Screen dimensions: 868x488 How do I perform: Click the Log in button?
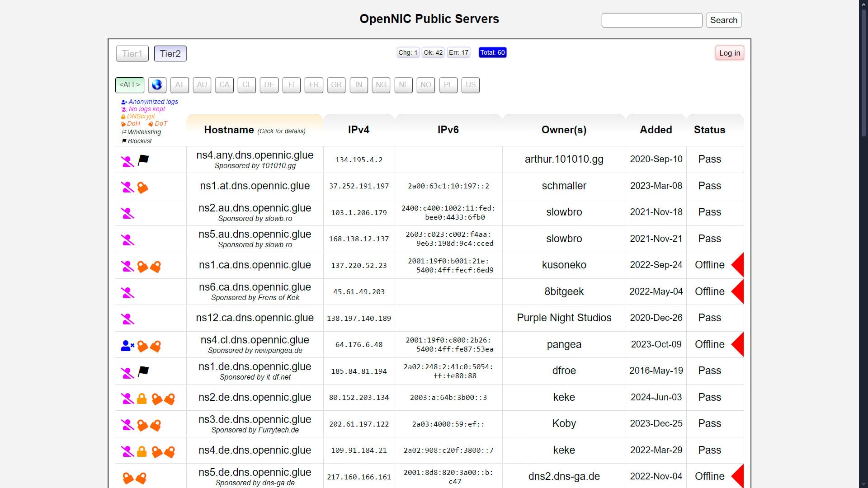(x=730, y=53)
